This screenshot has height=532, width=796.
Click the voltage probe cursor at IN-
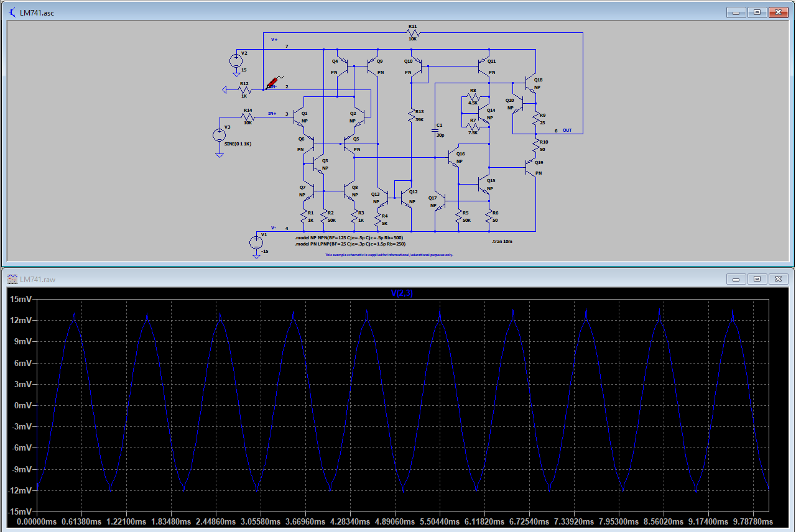pos(274,82)
